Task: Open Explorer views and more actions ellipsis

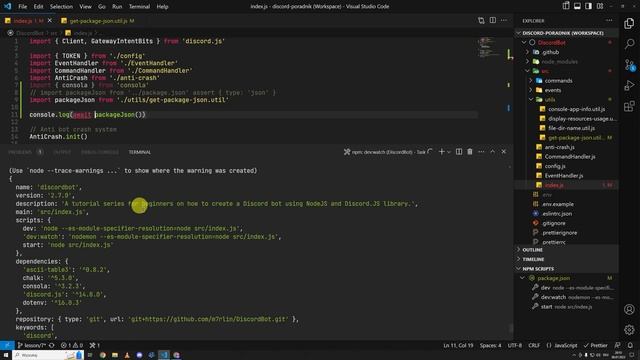Action: click(609, 20)
